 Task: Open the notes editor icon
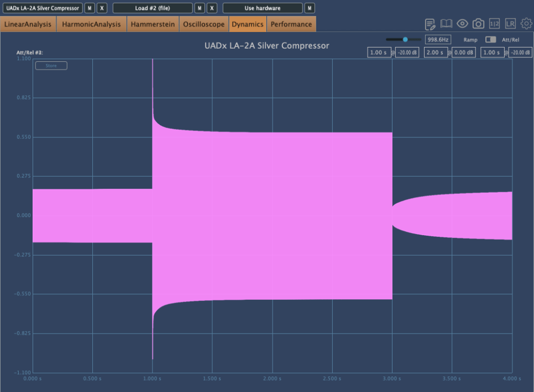[x=430, y=24]
